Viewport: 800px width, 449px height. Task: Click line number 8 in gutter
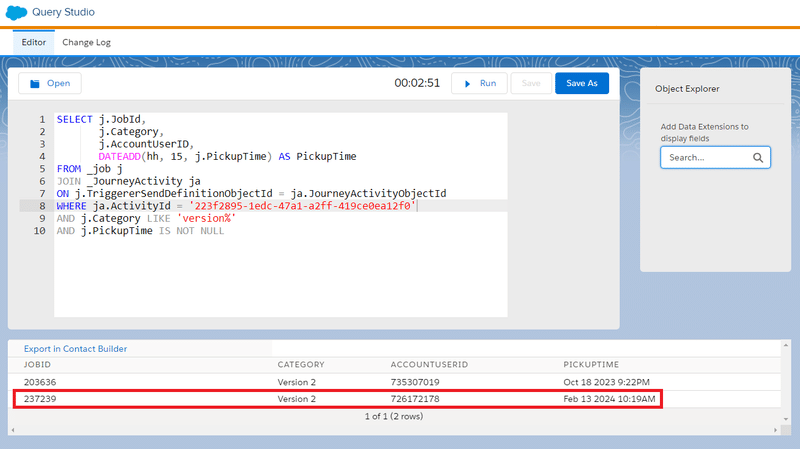pyautogui.click(x=42, y=206)
